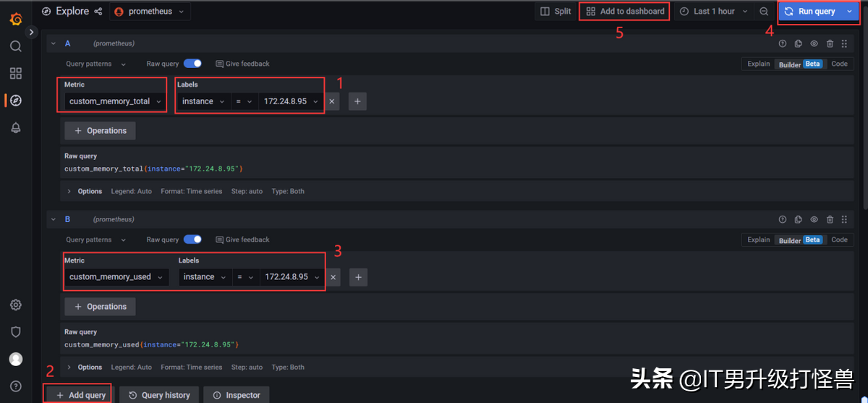Switch query A to Builder mode
This screenshot has width=868, height=403.
(x=800, y=64)
